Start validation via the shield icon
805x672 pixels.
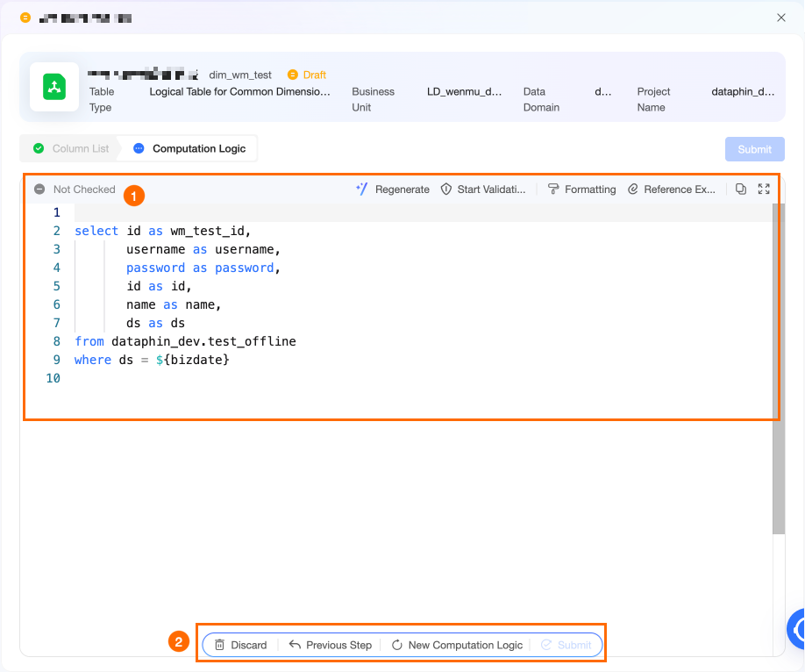click(446, 189)
